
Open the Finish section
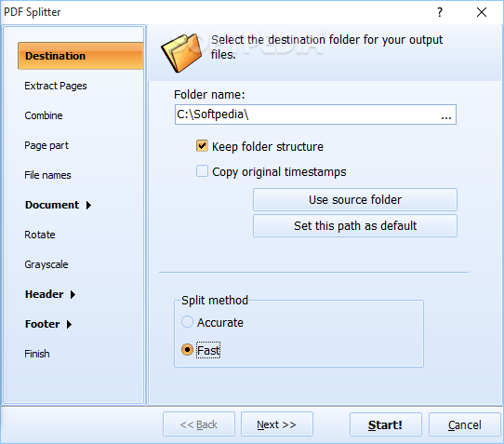coord(37,354)
